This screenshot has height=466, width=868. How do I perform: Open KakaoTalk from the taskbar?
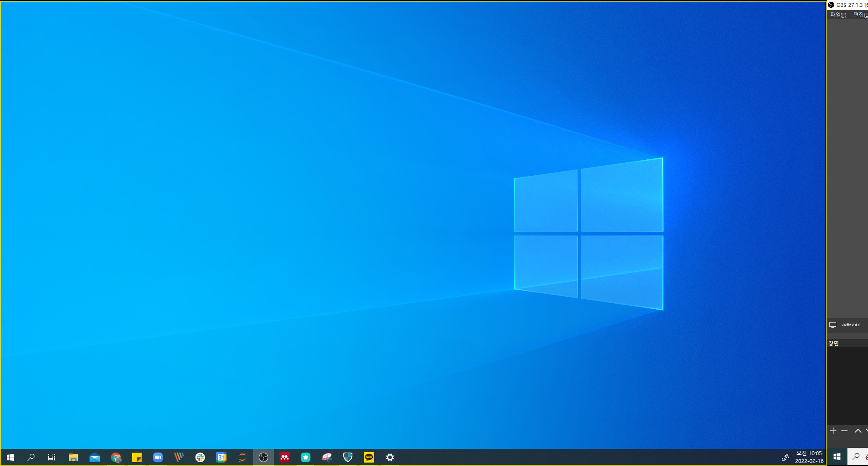point(369,457)
